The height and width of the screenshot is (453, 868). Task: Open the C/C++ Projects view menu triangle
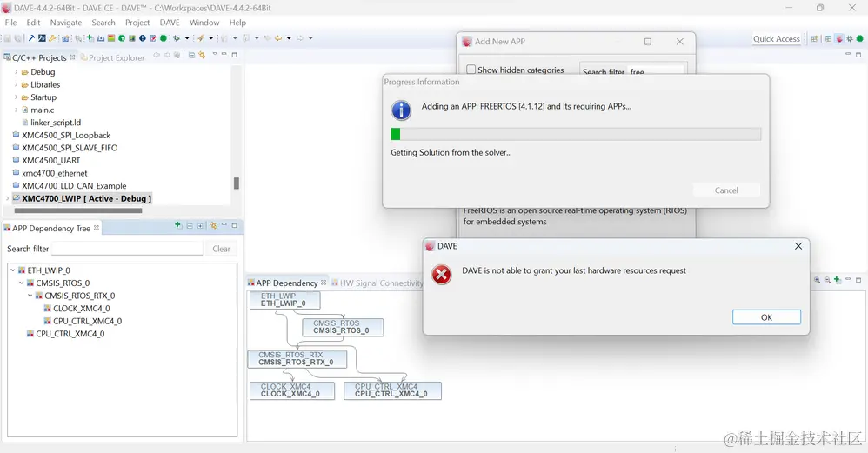tap(215, 54)
